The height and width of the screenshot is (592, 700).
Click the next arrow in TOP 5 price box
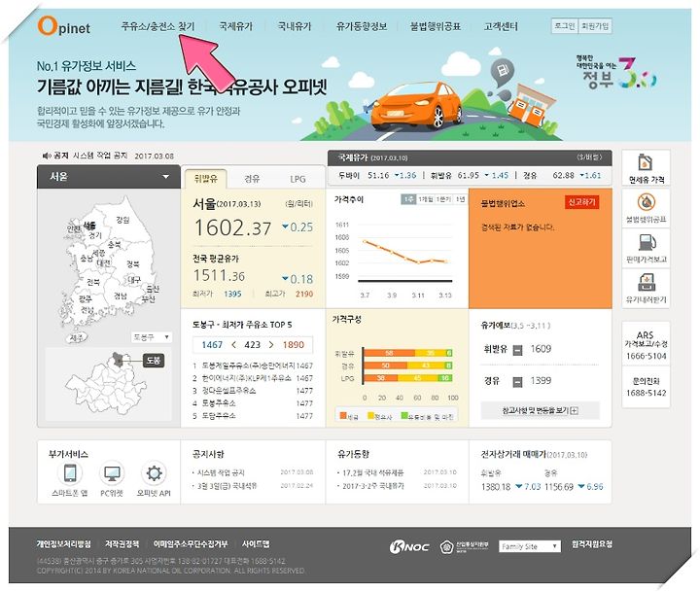(x=271, y=345)
